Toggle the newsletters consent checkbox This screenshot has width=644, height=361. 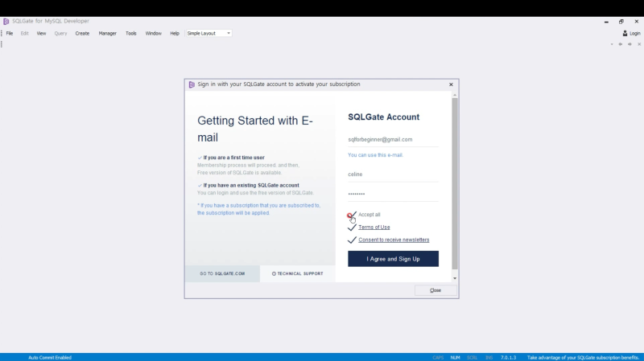352,240
